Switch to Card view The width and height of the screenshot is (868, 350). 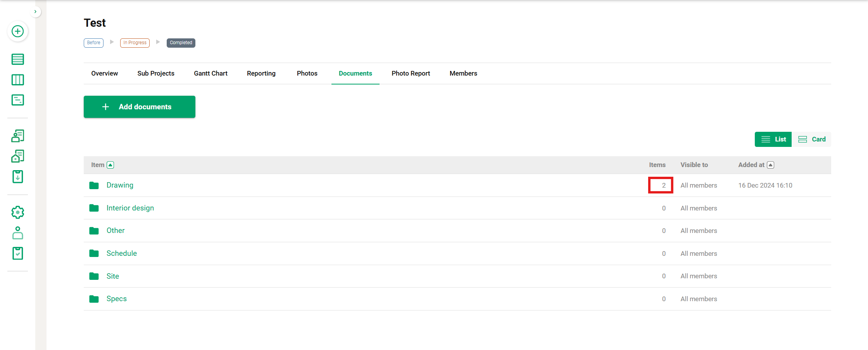812,140
